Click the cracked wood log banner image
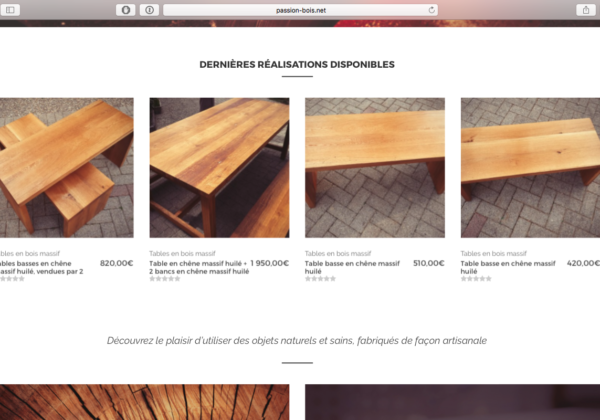This screenshot has height=420, width=600. pyautogui.click(x=145, y=402)
